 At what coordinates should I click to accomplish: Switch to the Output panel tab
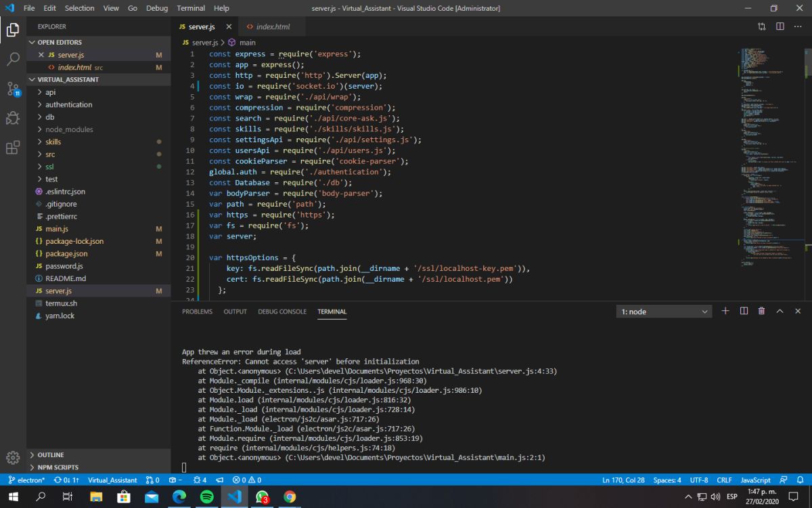click(235, 312)
